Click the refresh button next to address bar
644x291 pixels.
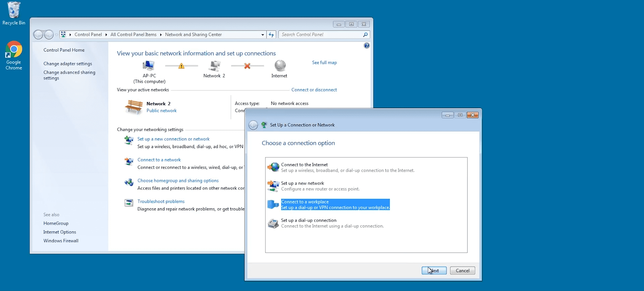tap(271, 34)
